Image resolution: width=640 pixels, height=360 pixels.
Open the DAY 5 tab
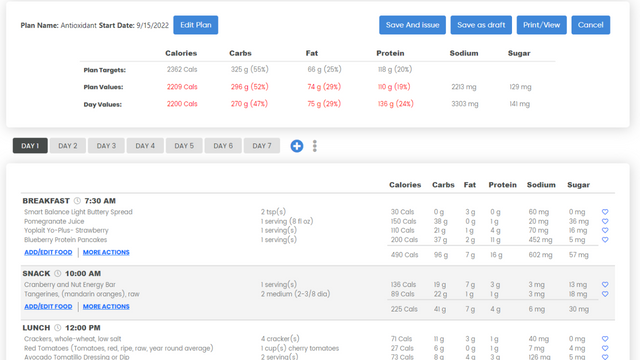tap(184, 146)
